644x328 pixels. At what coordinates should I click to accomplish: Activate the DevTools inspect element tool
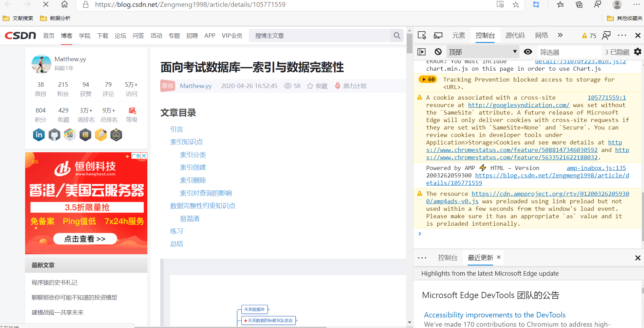point(422,35)
